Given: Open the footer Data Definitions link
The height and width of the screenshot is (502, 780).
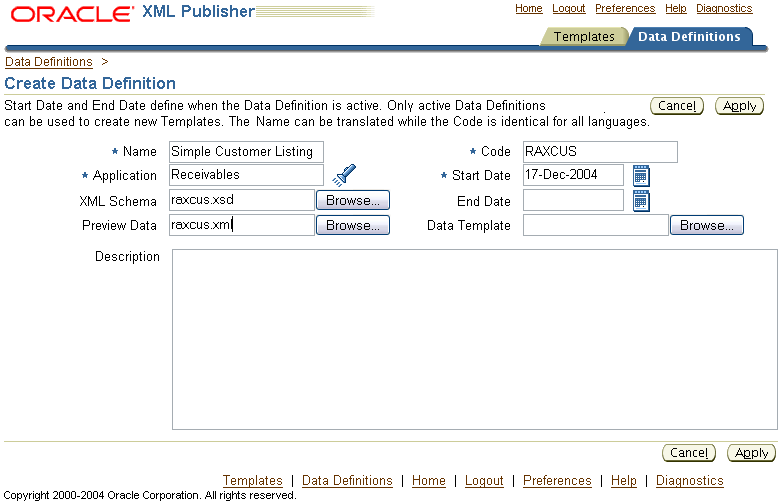Looking at the screenshot, I should [347, 481].
